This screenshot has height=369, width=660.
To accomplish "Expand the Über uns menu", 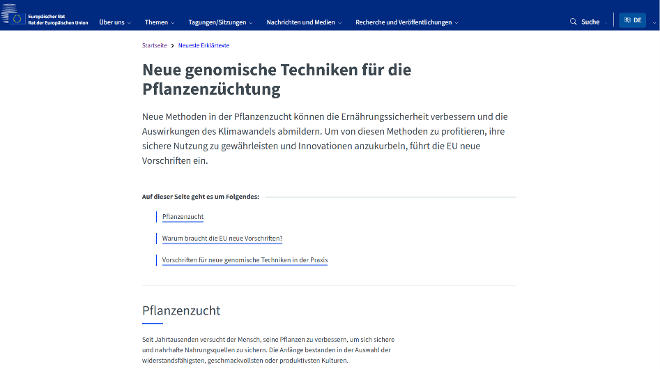I will pyautogui.click(x=115, y=22).
